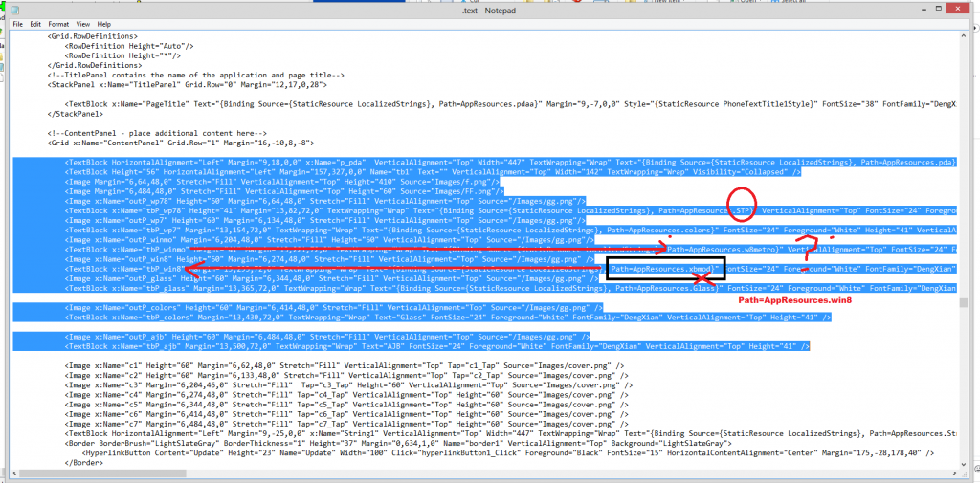Image resolution: width=980 pixels, height=483 pixels.
Task: Click the Notepad icon in the title bar
Action: click(16, 10)
